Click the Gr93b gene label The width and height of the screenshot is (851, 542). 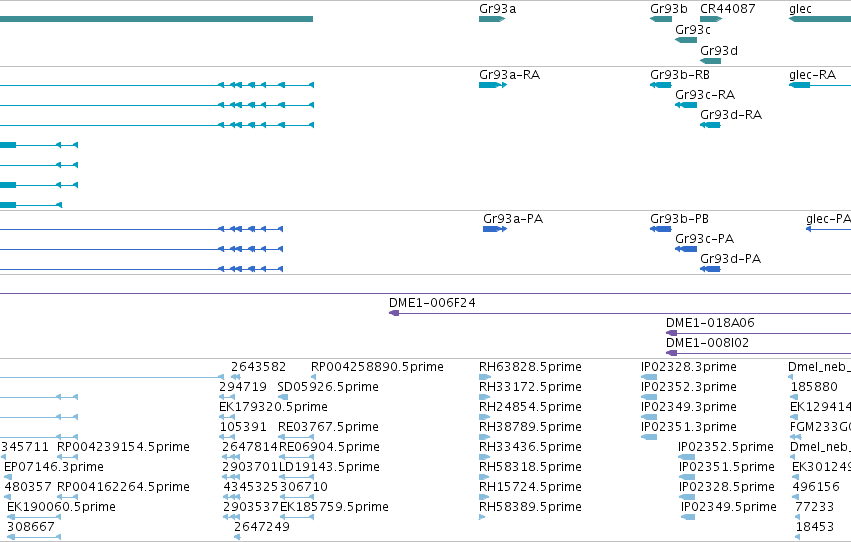pos(669,9)
